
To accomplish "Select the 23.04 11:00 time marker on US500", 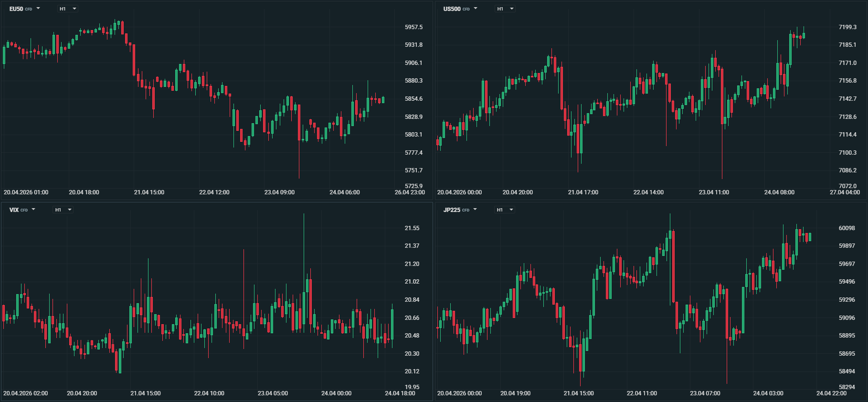I will point(714,192).
